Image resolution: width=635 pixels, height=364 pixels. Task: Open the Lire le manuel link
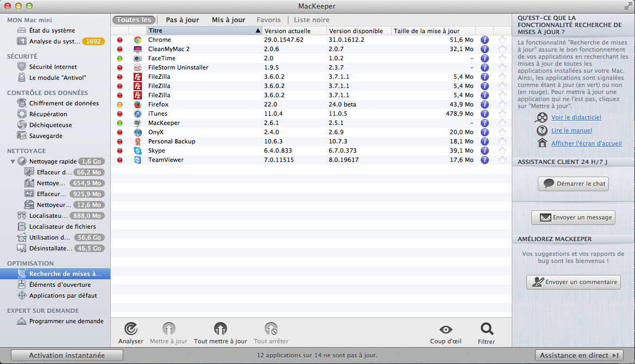[x=571, y=130]
